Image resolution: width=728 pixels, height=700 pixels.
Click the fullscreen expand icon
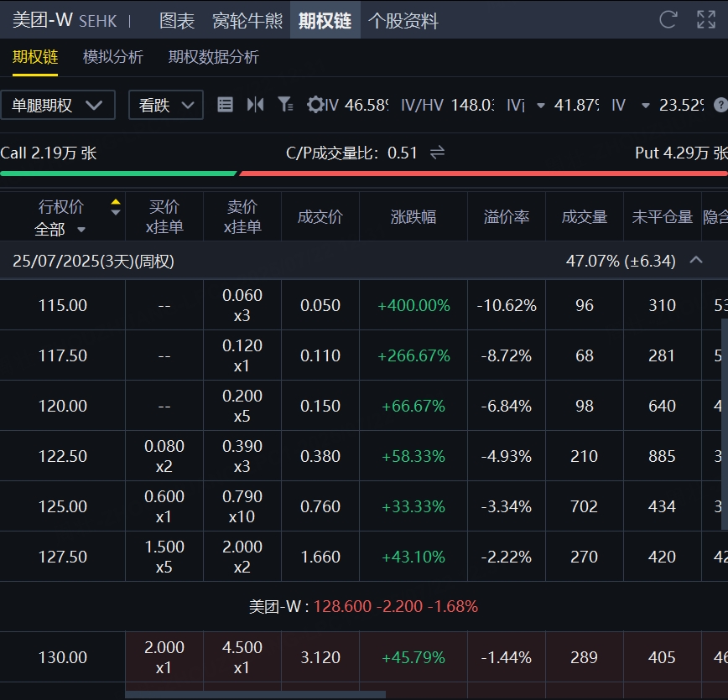(706, 20)
